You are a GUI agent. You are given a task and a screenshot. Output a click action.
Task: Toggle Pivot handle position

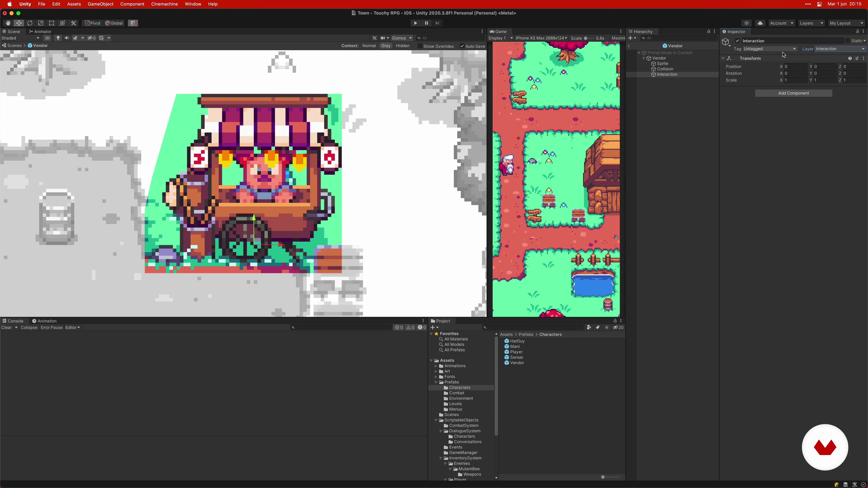coord(93,23)
